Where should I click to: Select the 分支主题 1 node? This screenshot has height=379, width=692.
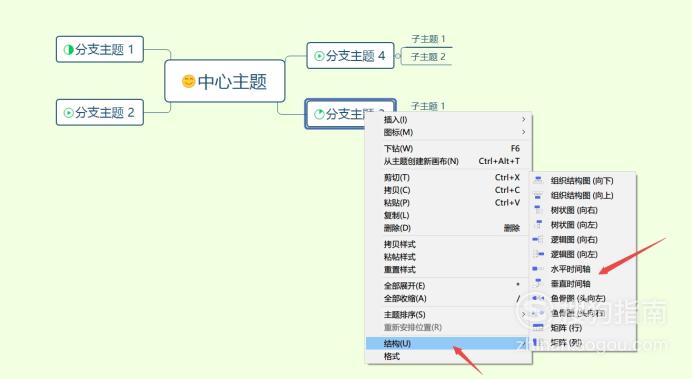(x=100, y=49)
